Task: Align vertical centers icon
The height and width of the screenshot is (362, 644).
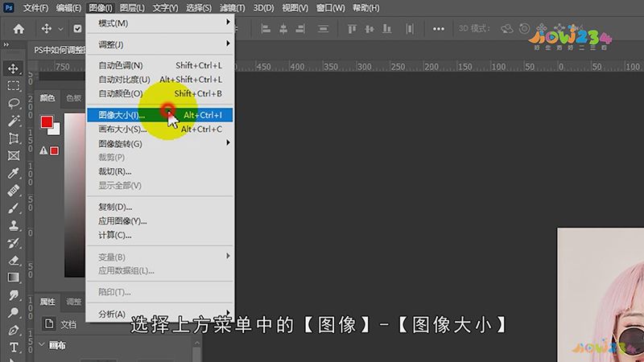Action: (369, 29)
